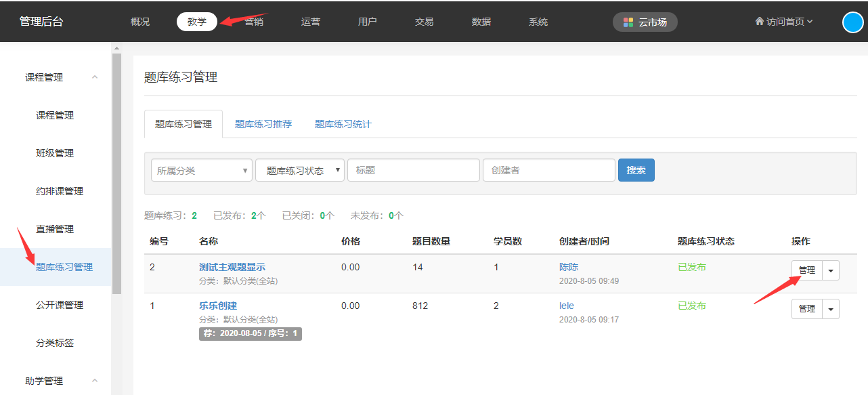Expand dropdown arrow for 乐乐创建 row
This screenshot has height=395, width=868.
tap(831, 309)
